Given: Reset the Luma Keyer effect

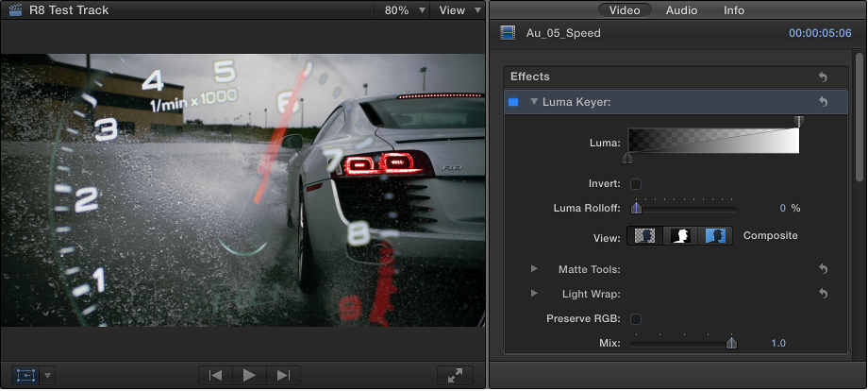Looking at the screenshot, I should (x=823, y=102).
